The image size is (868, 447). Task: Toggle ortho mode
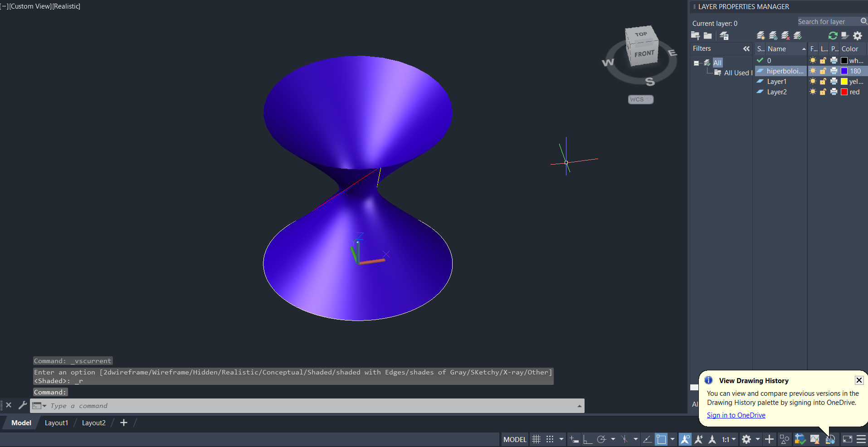[588, 439]
